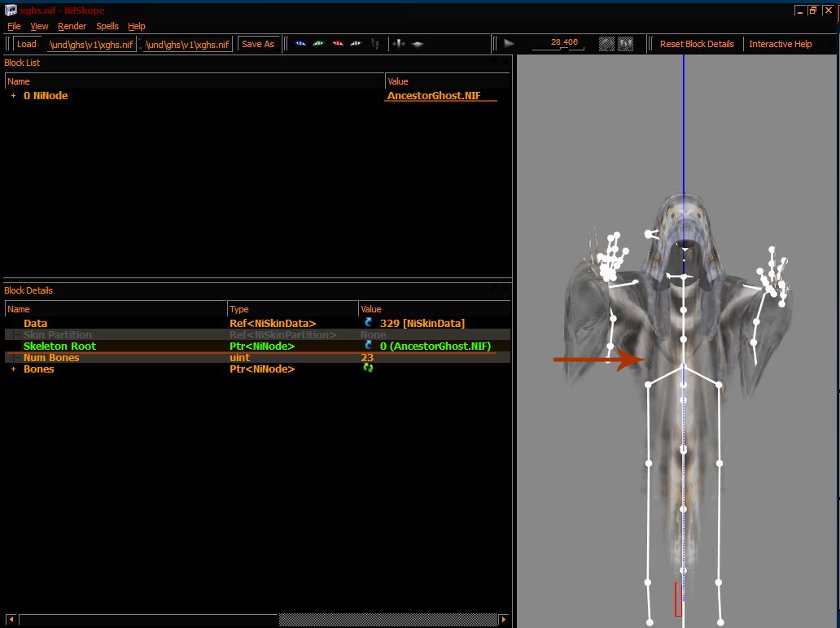Click the Ref<NiSkinData> type cell
The width and height of the screenshot is (840, 628).
pyautogui.click(x=273, y=324)
